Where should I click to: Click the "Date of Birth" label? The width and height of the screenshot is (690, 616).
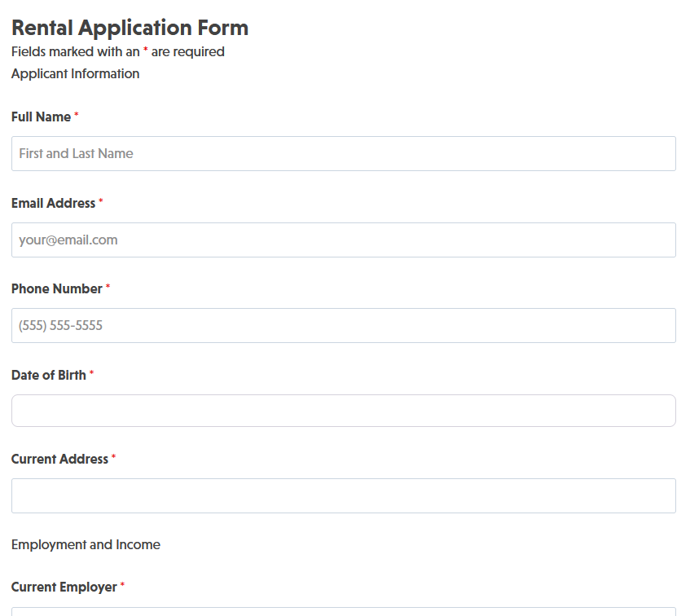[x=48, y=375]
